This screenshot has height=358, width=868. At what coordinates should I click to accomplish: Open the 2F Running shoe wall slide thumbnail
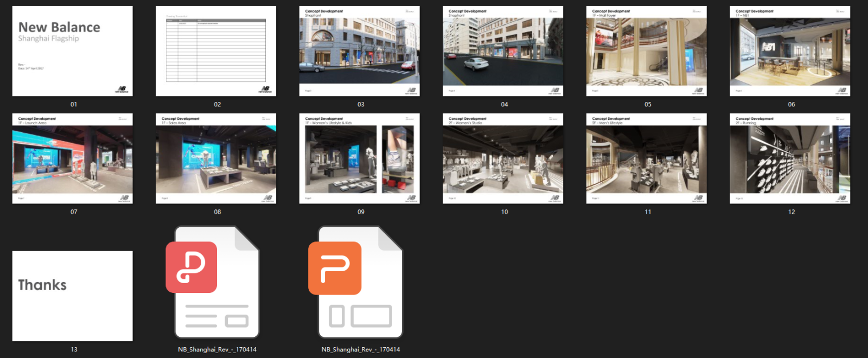click(x=790, y=158)
